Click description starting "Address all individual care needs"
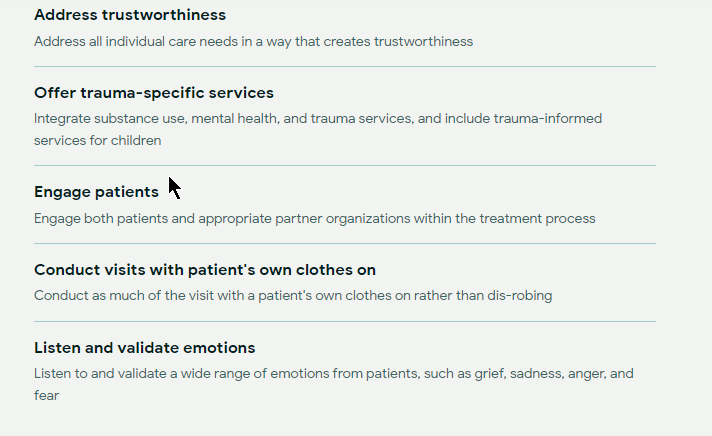Viewport: 712px width, 436px height. (x=253, y=42)
